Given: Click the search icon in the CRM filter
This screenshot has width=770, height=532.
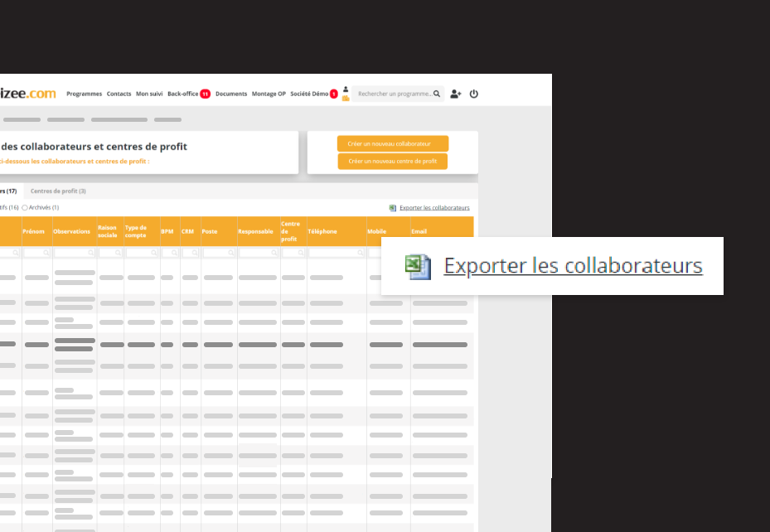Looking at the screenshot, I should [x=195, y=253].
